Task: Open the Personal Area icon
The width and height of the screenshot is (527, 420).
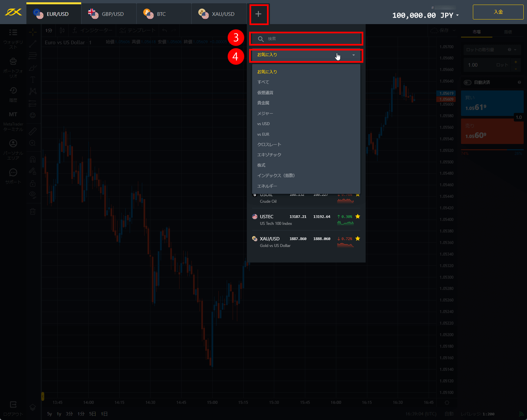Action: [x=13, y=144]
